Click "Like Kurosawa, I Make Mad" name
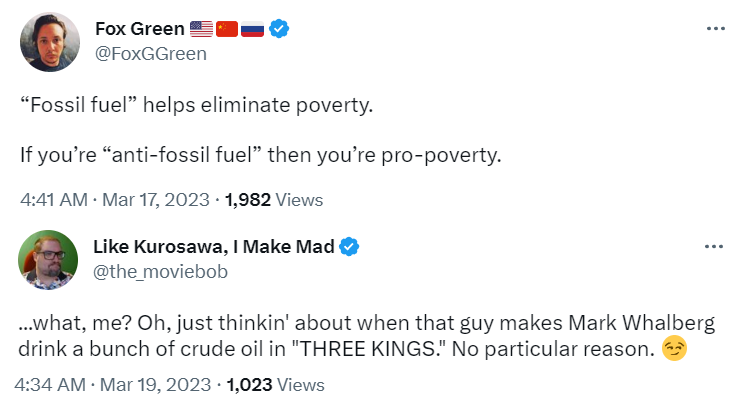The image size is (745, 406). (x=214, y=247)
